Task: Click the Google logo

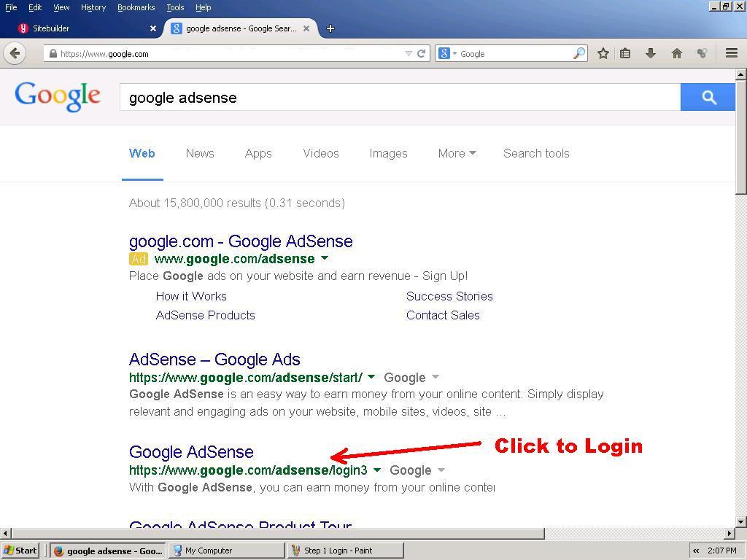Action: click(58, 97)
